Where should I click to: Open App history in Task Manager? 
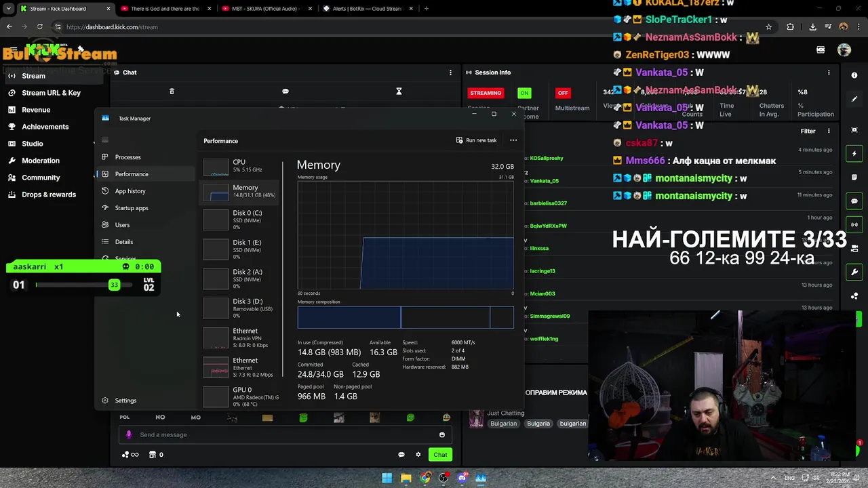130,191
